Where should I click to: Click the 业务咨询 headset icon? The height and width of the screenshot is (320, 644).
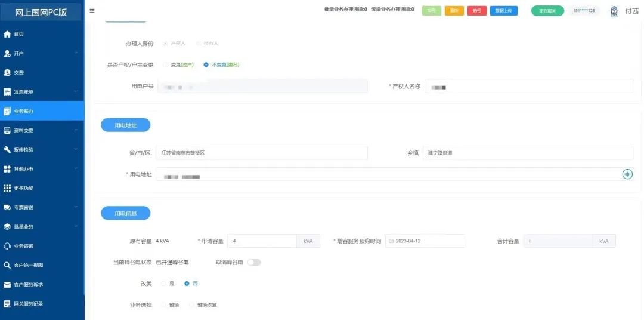point(7,246)
